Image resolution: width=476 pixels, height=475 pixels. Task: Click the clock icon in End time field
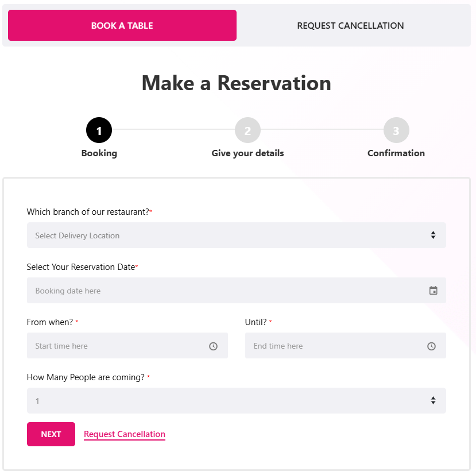[431, 346]
